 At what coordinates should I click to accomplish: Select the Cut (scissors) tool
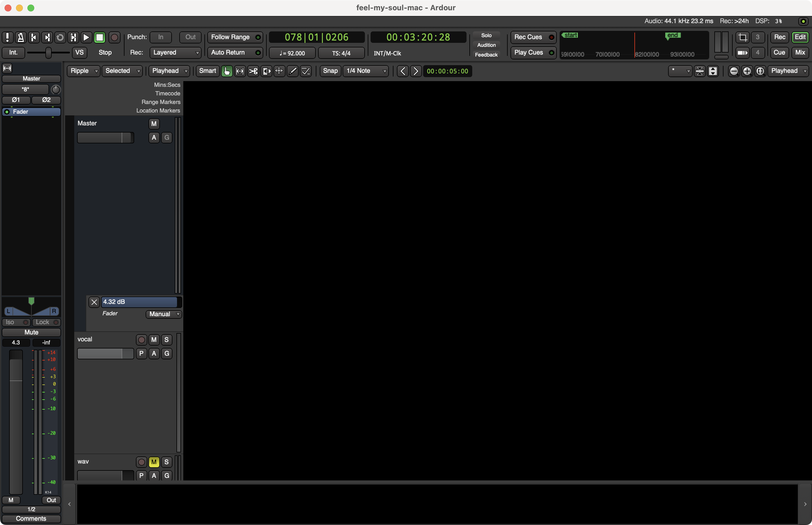click(x=253, y=71)
